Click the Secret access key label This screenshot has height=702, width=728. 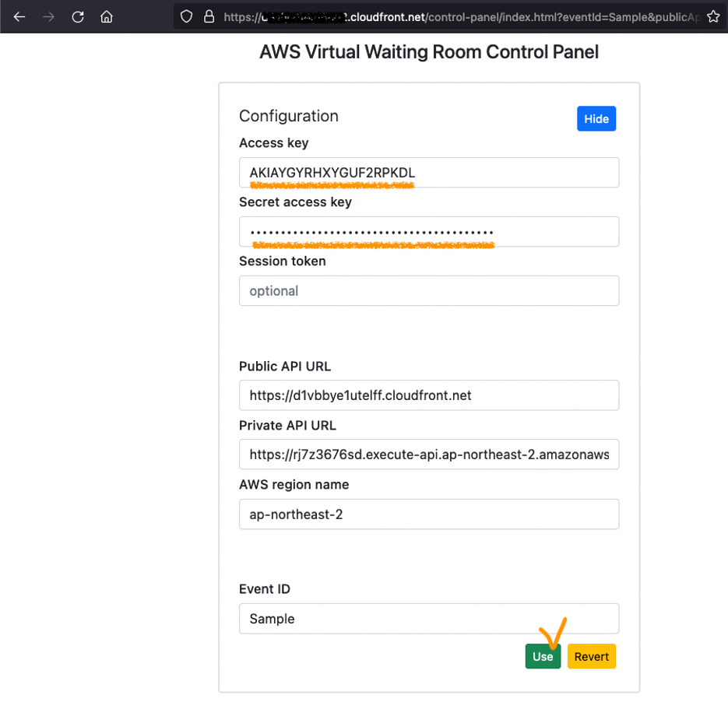pos(295,202)
